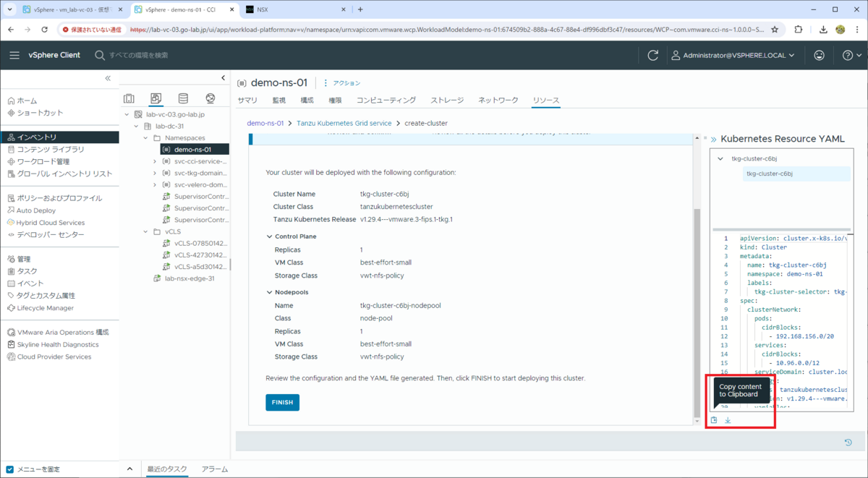
Task: Switch to the Hosts and Clusters inventory view
Action: point(129,98)
